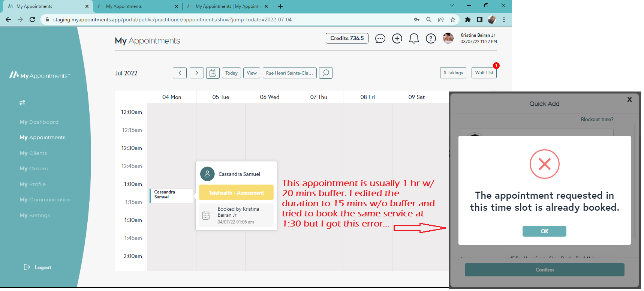
Task: Click the plus add icon in header
Action: pos(397,39)
